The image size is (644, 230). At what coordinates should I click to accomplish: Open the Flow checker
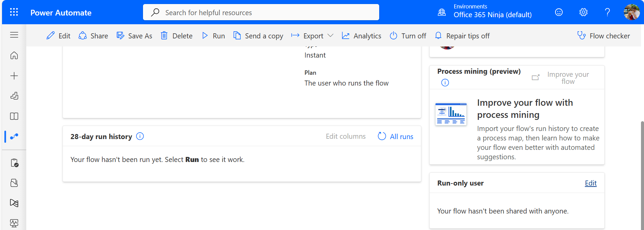[604, 36]
